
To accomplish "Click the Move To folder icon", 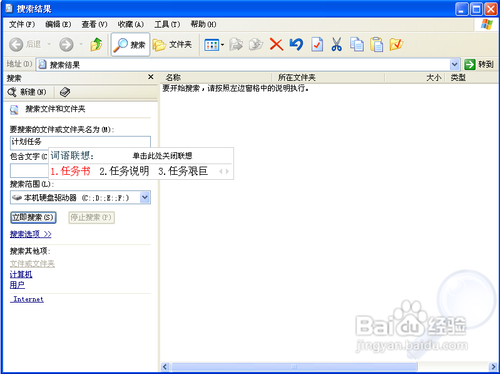I will [236, 44].
